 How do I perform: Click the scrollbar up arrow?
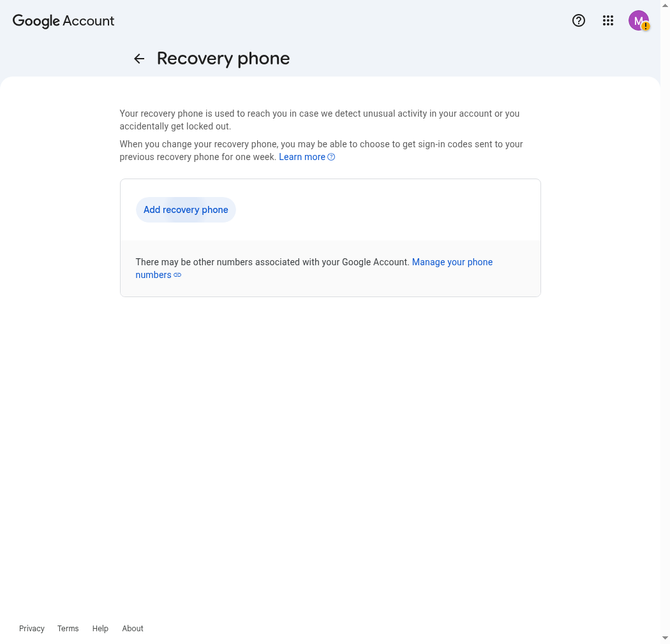pos(665,5)
